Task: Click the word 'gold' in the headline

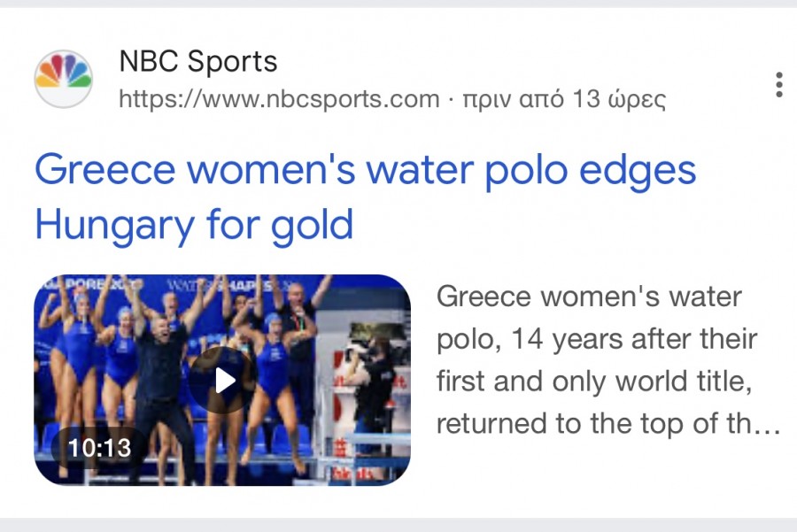Action: click(312, 225)
